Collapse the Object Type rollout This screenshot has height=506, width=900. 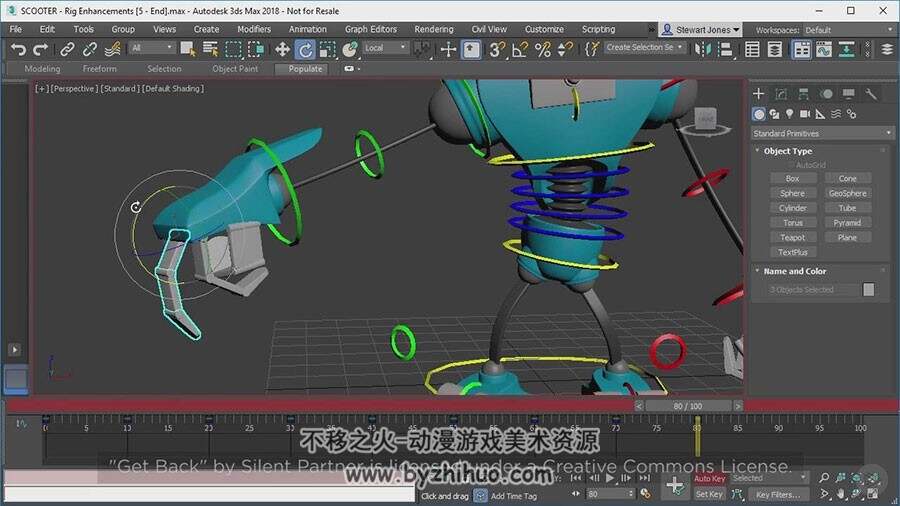(788, 151)
